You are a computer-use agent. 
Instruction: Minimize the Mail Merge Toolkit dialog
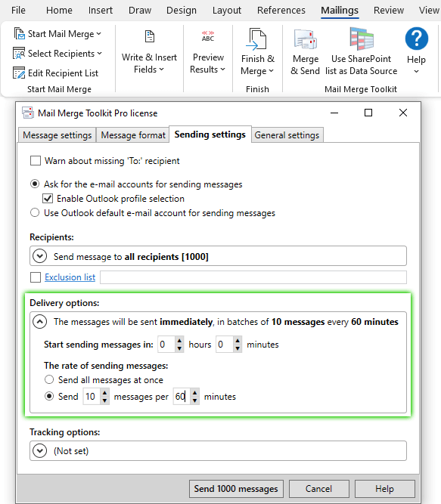point(334,113)
